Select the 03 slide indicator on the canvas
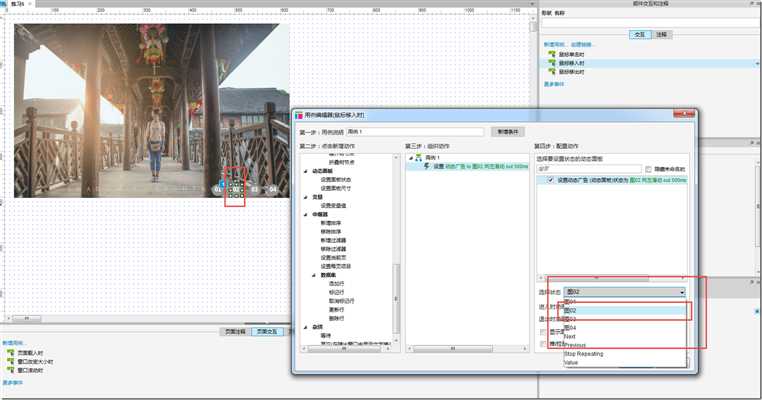 pos(255,189)
